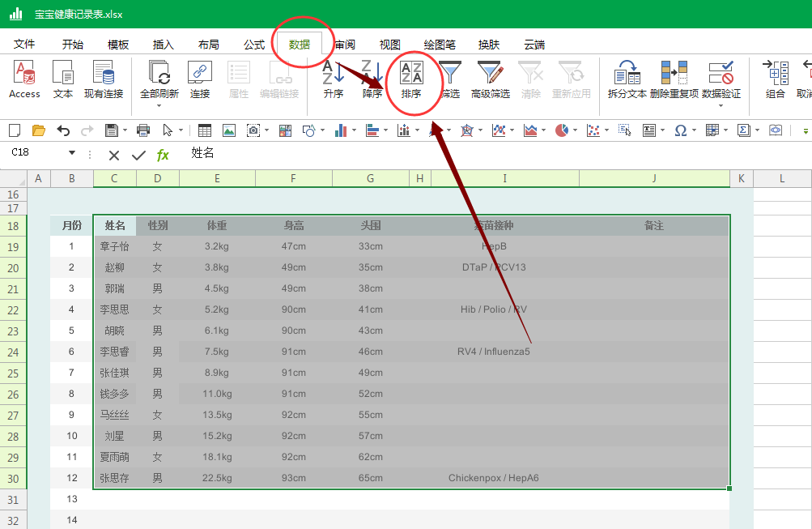
Task: Insert a scatter chart
Action: tap(593, 130)
